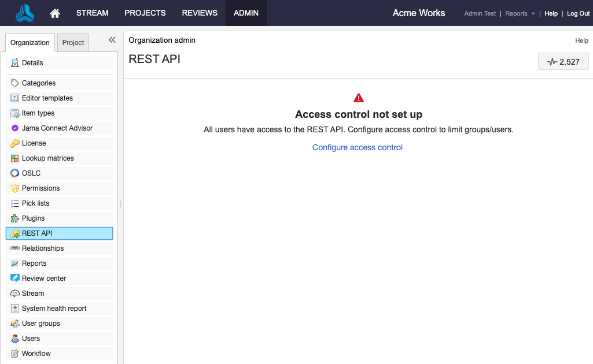This screenshot has height=364, width=593.
Task: Click the Permissions shield icon
Action: click(x=14, y=188)
